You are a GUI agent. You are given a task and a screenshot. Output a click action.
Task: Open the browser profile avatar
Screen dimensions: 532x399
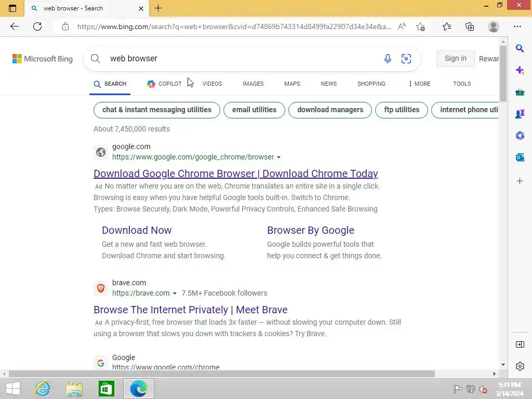494,26
